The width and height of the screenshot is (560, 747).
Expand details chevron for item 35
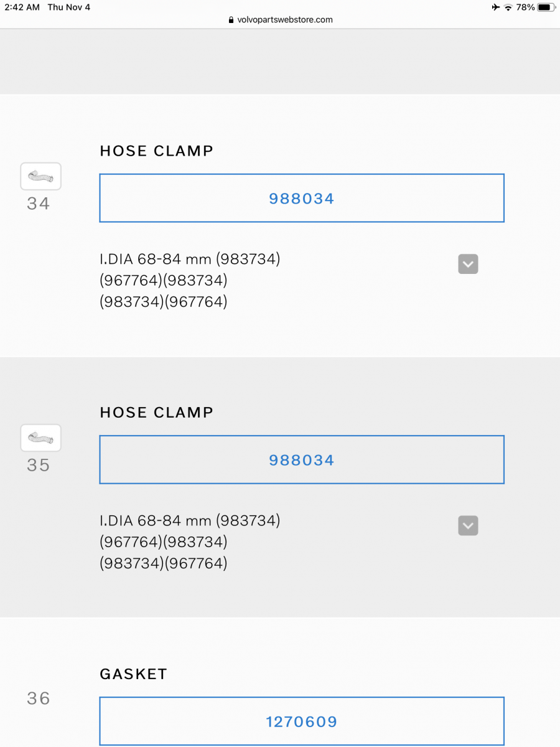click(468, 526)
